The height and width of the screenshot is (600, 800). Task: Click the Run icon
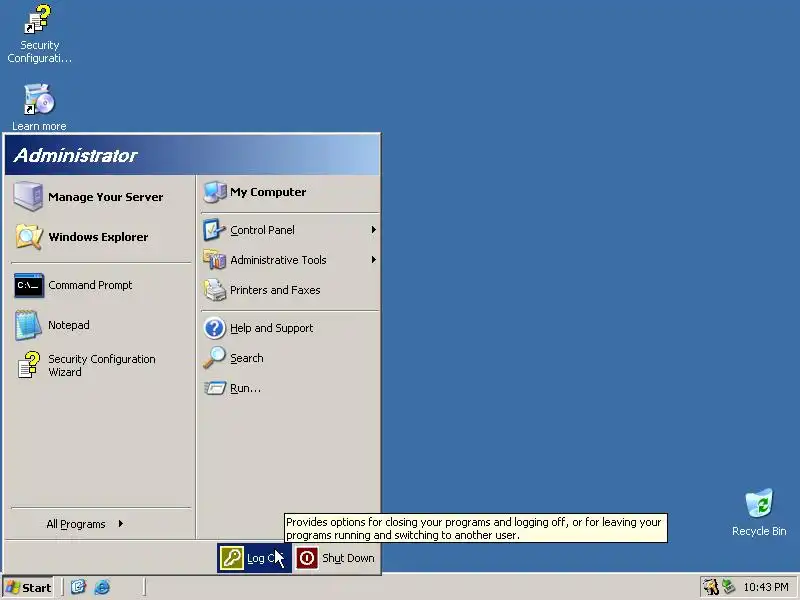215,388
